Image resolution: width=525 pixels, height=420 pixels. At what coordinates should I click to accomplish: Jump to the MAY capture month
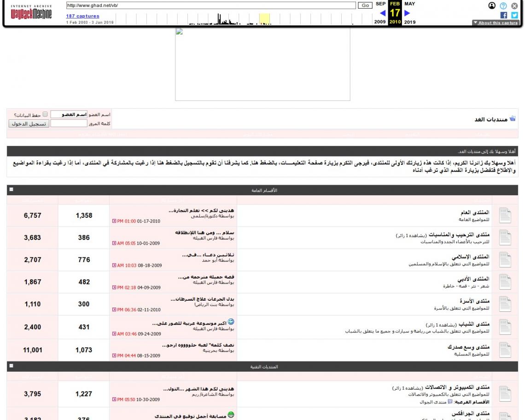pyautogui.click(x=409, y=4)
